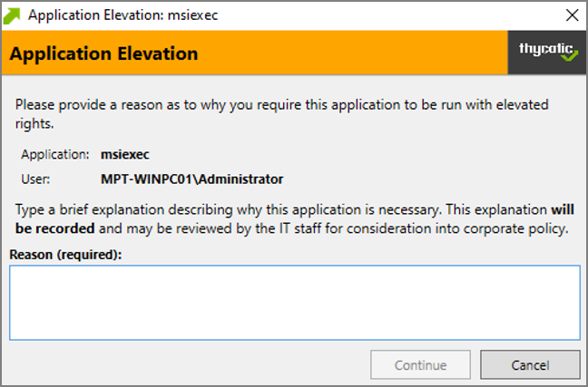Click the "MPT-WINPC01\Administrator" user value

192,179
